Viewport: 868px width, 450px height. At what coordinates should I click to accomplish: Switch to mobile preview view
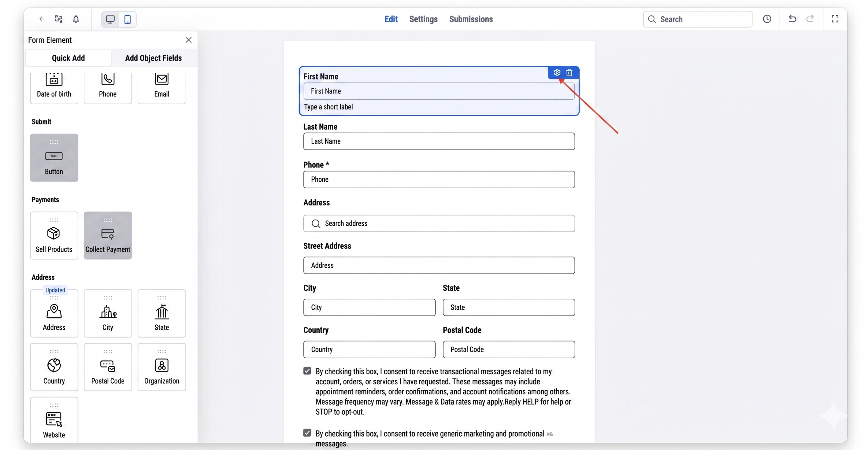coord(127,19)
